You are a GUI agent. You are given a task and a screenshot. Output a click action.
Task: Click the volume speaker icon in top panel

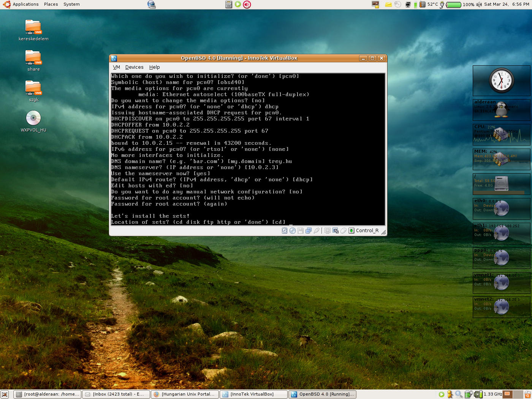[479, 5]
